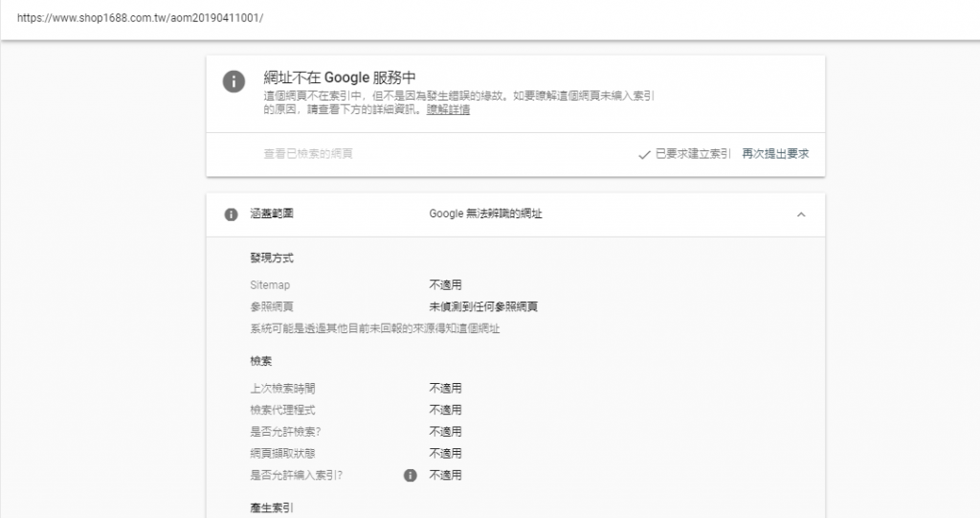Click the 不適用 value for 是否允許檢索?
This screenshot has height=518, width=980.
tap(445, 432)
